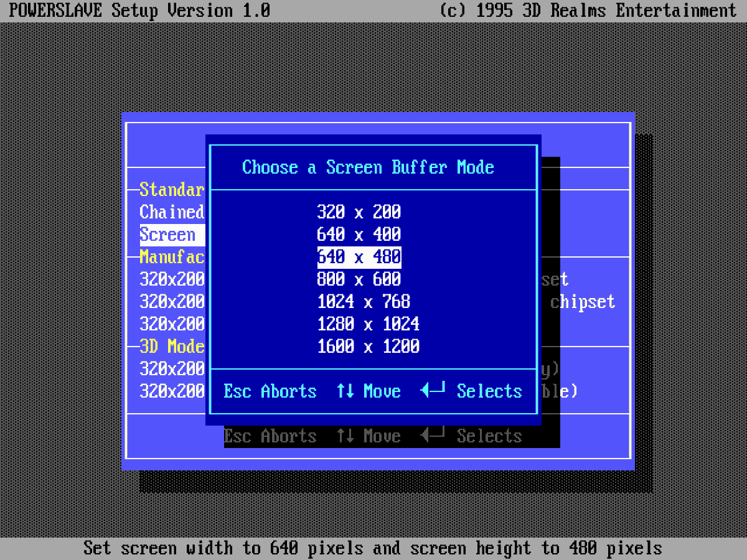Click the bottom status bar help text

point(373,548)
